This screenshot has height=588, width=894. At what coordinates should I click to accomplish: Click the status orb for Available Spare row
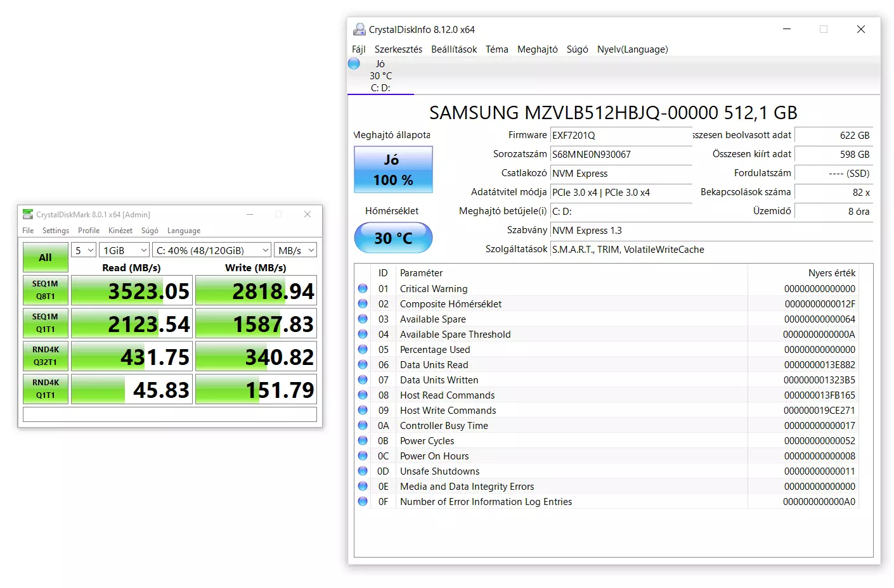coord(363,319)
